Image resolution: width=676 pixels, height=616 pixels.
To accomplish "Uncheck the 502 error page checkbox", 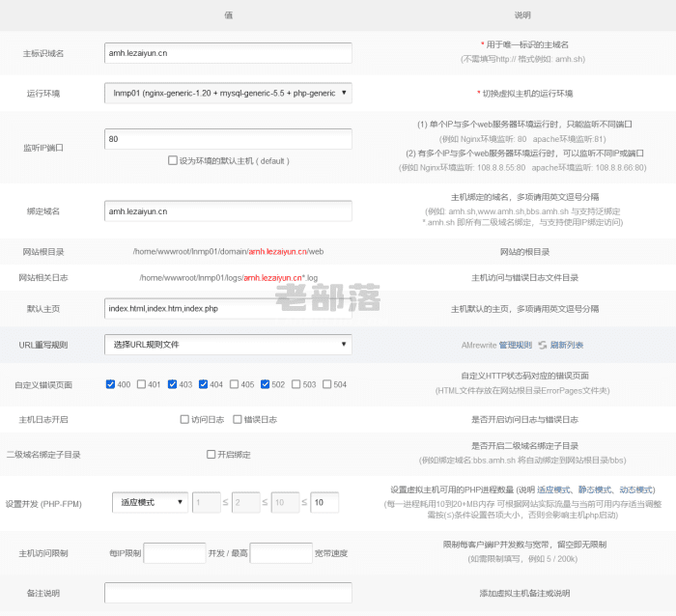I will click(x=266, y=384).
